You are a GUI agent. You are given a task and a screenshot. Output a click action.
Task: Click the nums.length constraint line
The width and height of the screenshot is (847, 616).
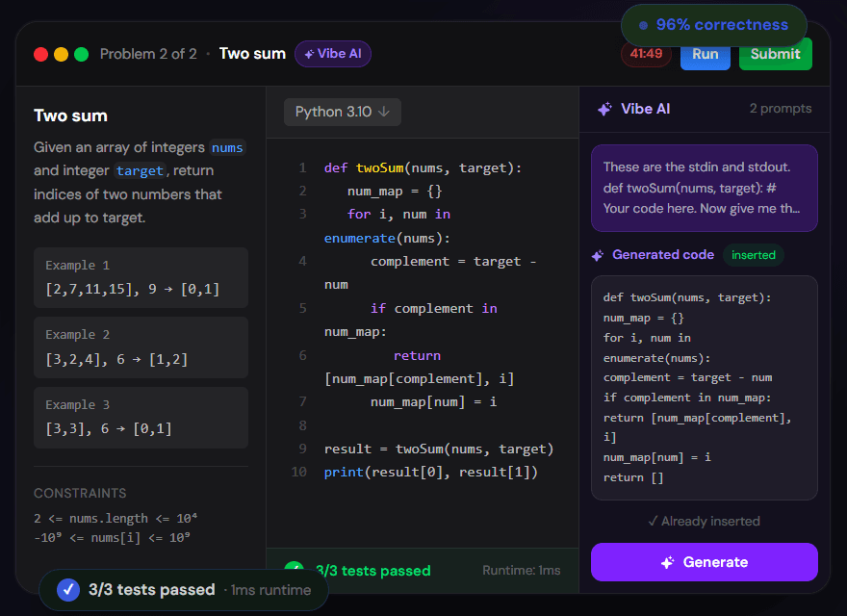pyautogui.click(x=115, y=518)
